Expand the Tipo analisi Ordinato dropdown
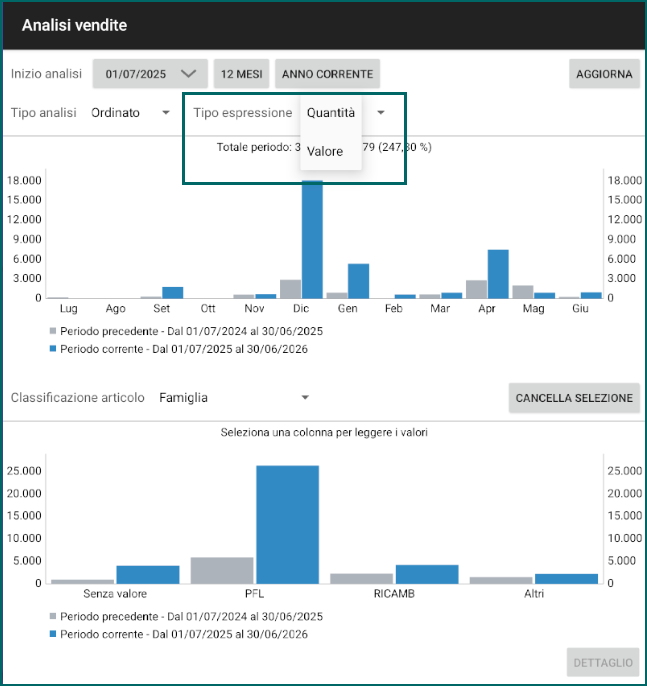 click(130, 113)
